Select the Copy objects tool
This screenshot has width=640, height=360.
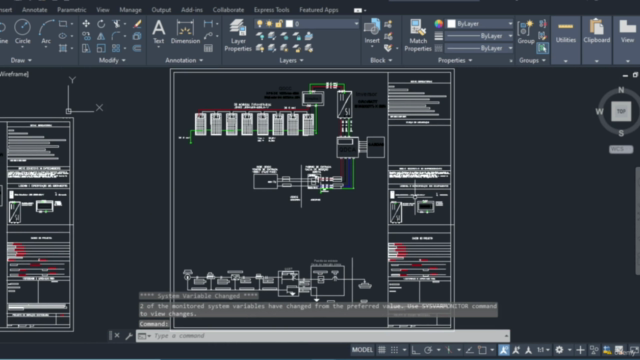(86, 36)
